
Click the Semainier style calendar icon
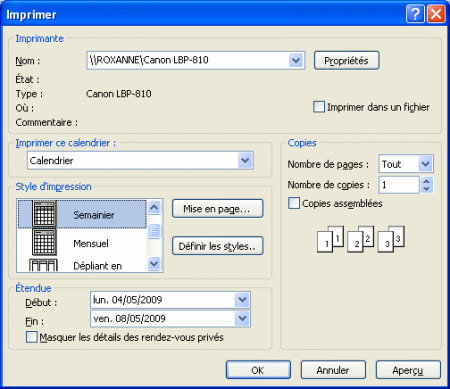coord(44,214)
